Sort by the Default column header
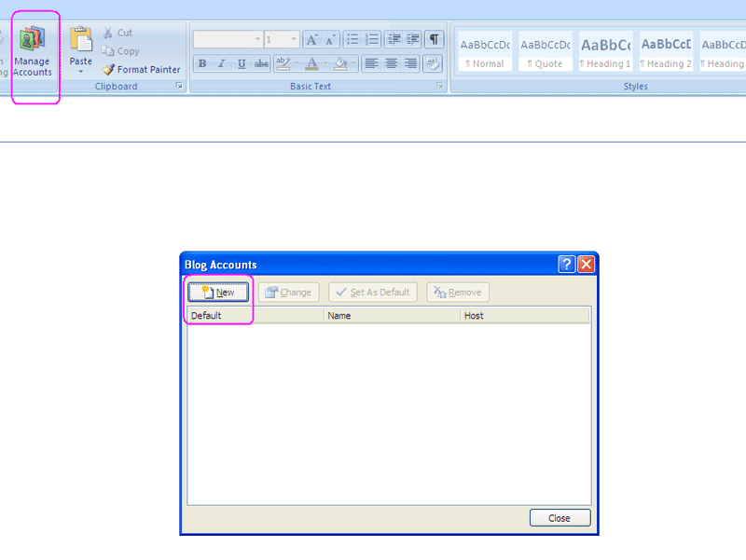This screenshot has height=560, width=746. [256, 316]
